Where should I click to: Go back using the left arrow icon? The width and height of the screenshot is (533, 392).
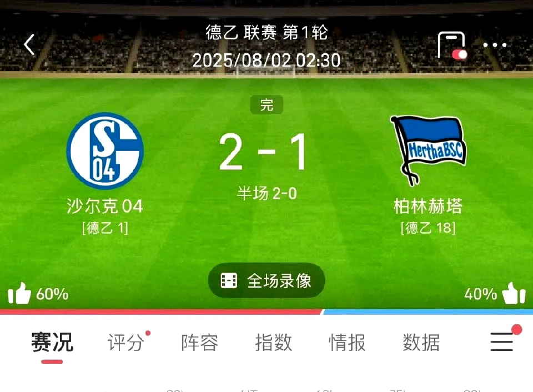pyautogui.click(x=29, y=44)
